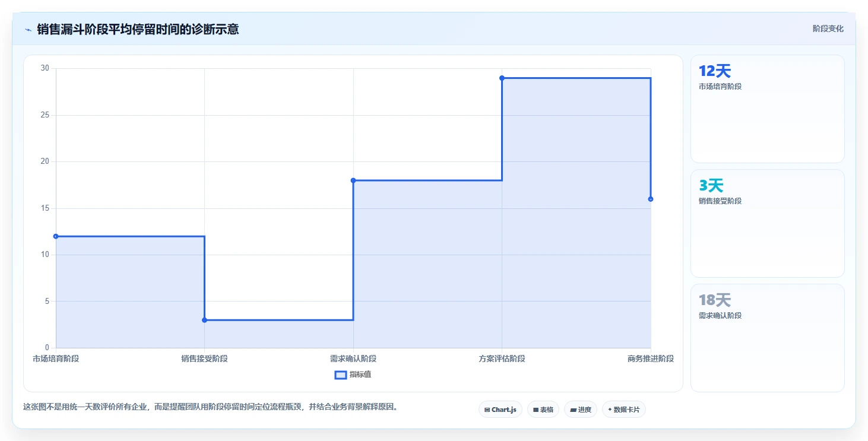This screenshot has height=441, width=868.
Task: Click the 销售接受阶段 x-axis label
Action: (x=204, y=358)
